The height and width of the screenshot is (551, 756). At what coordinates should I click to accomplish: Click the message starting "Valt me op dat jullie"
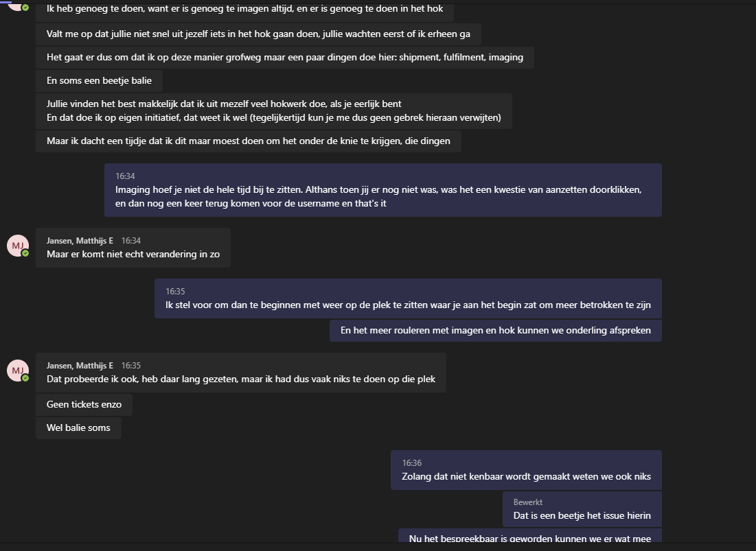tap(258, 34)
